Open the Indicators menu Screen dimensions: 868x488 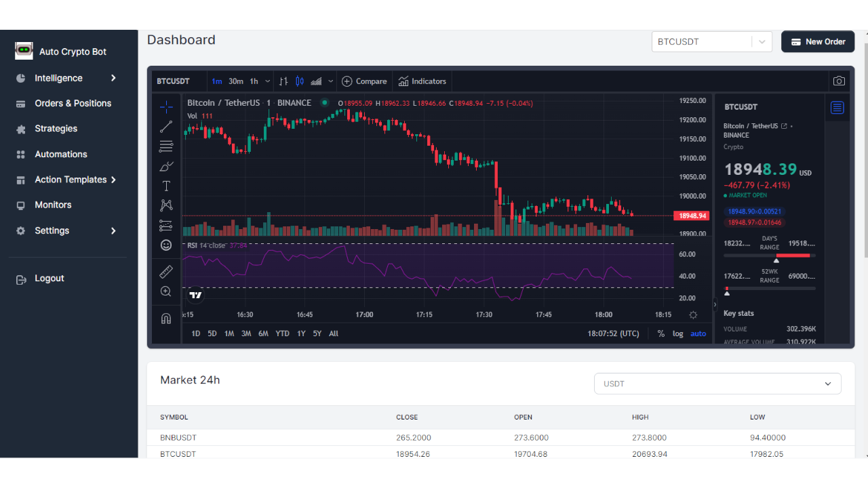click(422, 81)
